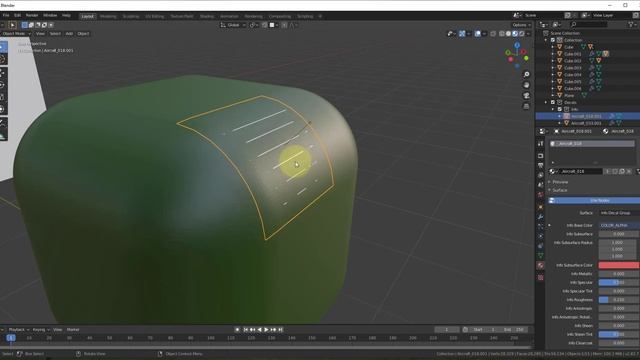Click the outliner search field
The image size is (640, 360).
(x=588, y=25)
